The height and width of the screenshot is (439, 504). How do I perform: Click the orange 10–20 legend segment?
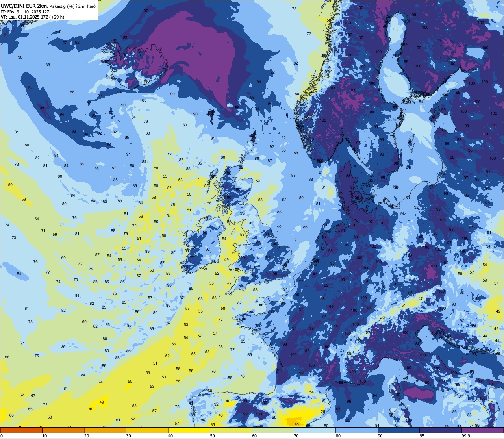(63, 430)
